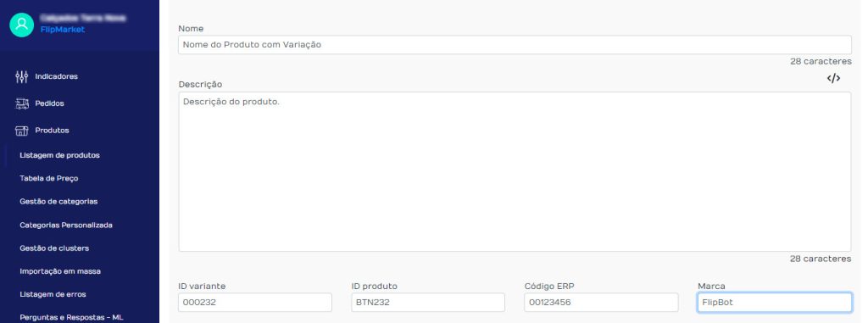Click the Produtos store icon
Image resolution: width=868 pixels, height=323 pixels.
pos(21,131)
